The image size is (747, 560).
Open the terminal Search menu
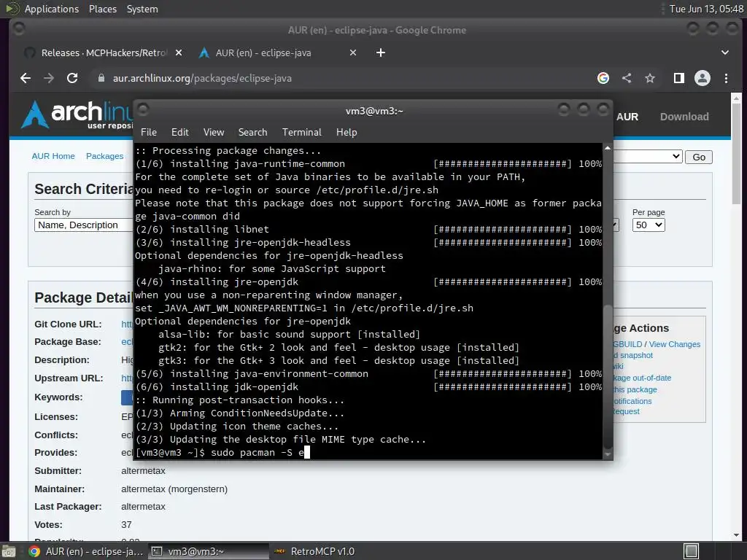252,133
